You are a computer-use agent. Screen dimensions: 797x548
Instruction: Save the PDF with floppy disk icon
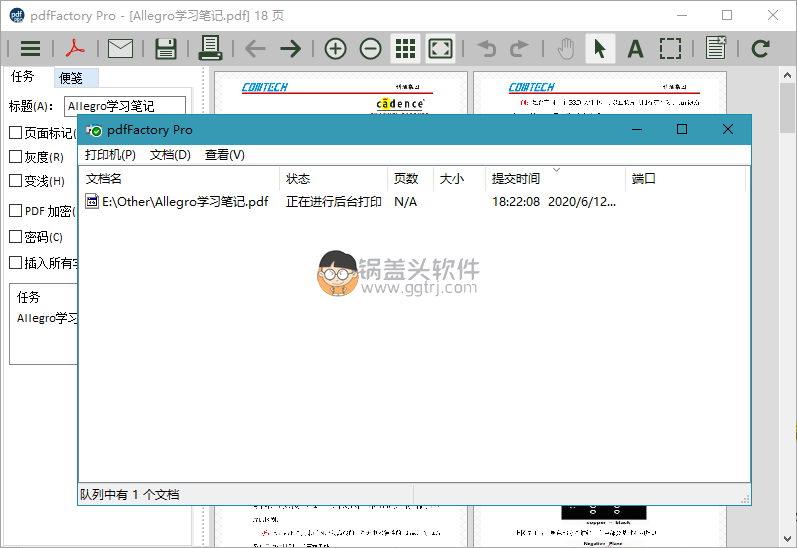(166, 49)
